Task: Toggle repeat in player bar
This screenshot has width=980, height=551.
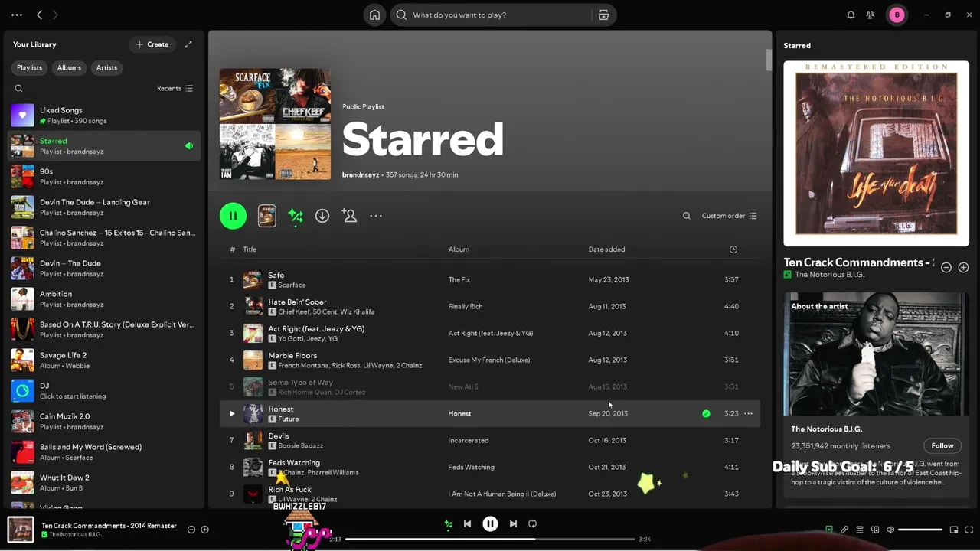Action: pyautogui.click(x=532, y=524)
